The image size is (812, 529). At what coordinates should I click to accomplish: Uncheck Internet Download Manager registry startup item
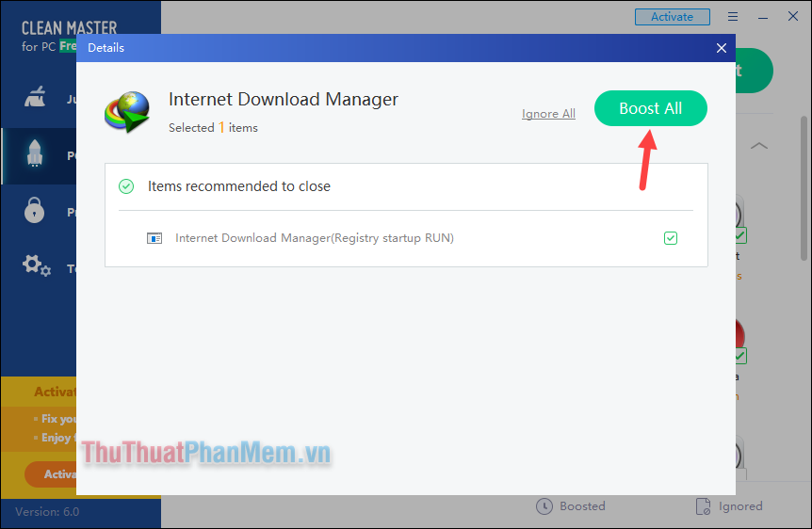click(x=671, y=238)
